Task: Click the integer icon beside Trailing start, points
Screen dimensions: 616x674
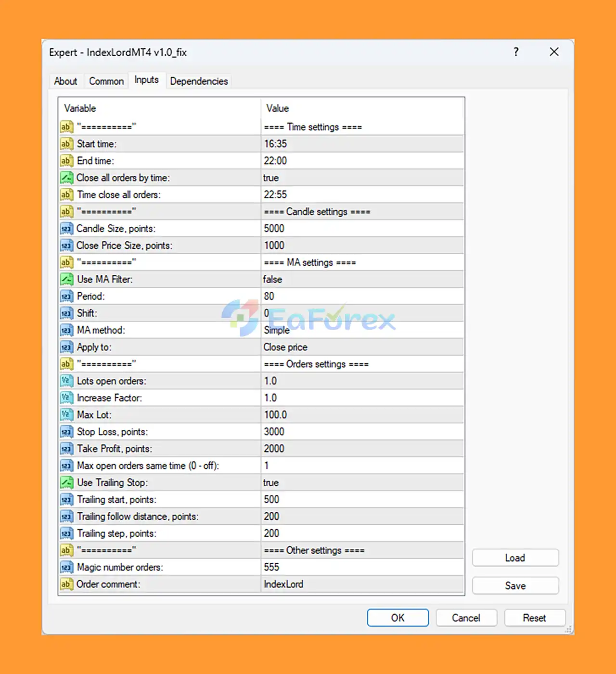Action: coord(66,499)
